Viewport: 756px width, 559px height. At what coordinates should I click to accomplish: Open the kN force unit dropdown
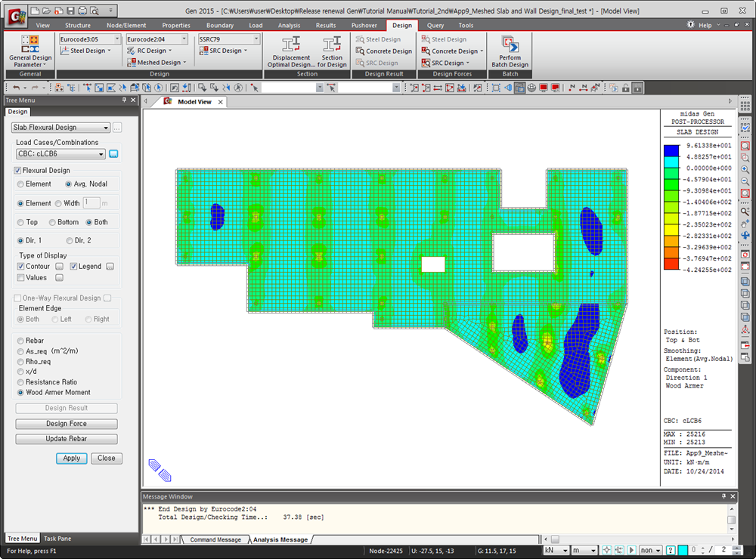click(x=556, y=550)
